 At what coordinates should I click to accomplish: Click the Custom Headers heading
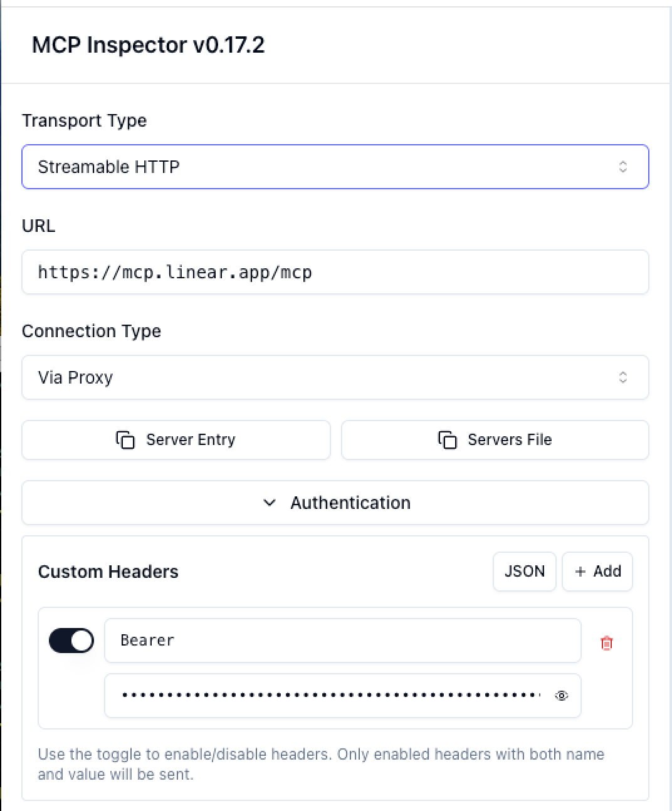(x=108, y=572)
